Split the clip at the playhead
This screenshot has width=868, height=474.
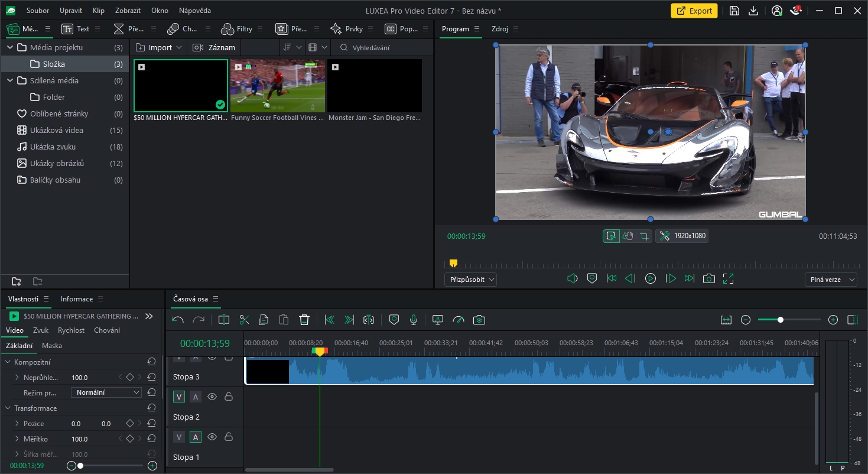tap(223, 320)
